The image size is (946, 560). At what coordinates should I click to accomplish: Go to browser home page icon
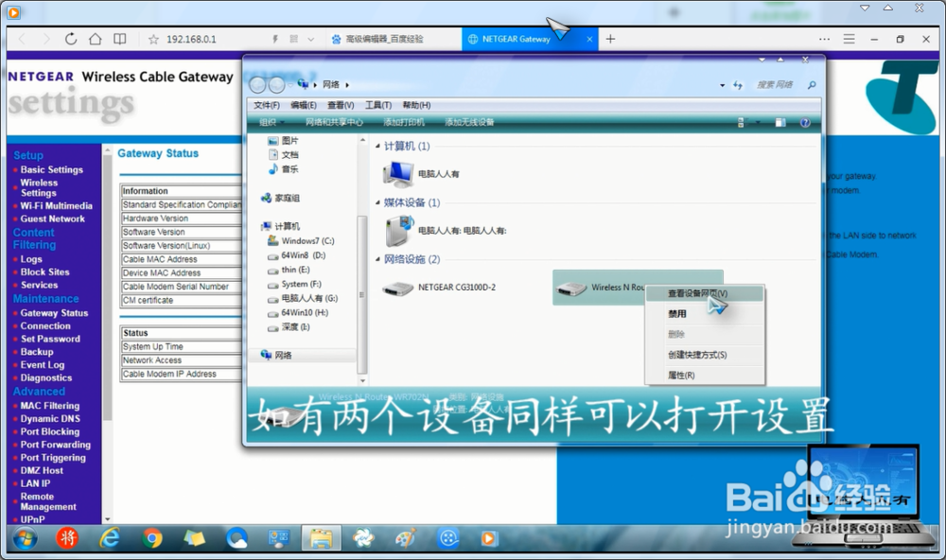pos(96,39)
